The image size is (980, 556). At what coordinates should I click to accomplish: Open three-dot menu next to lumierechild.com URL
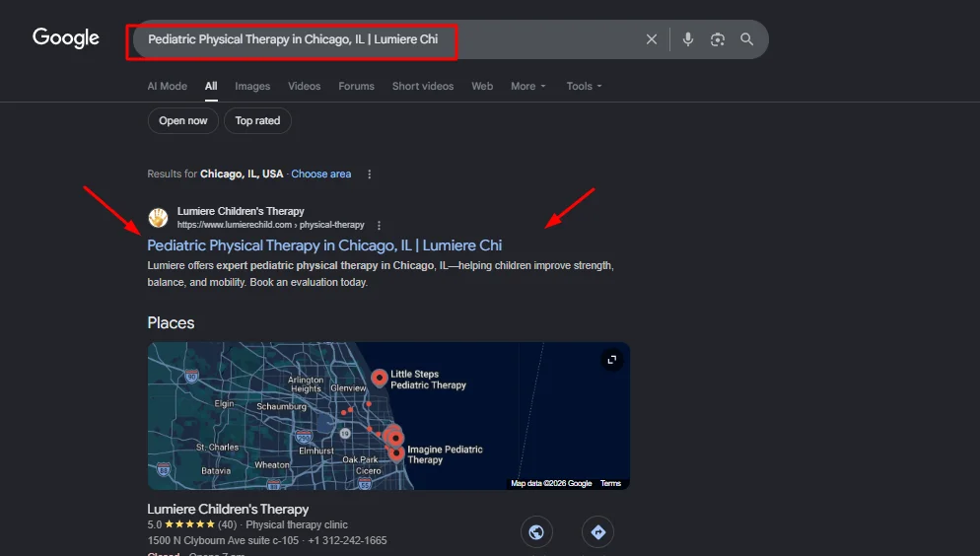click(x=379, y=225)
